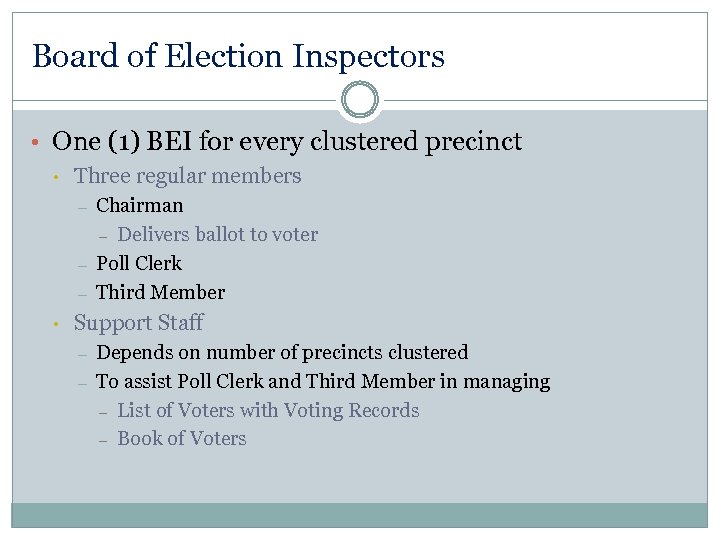Select the "Support Staff" sub-bullet text
720x540 pixels.
tap(138, 323)
